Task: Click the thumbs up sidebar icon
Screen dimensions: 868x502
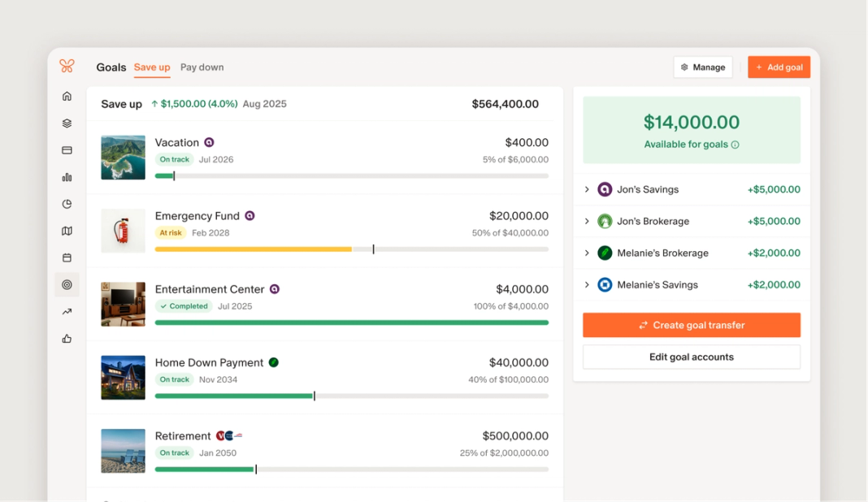Action: [x=67, y=339]
